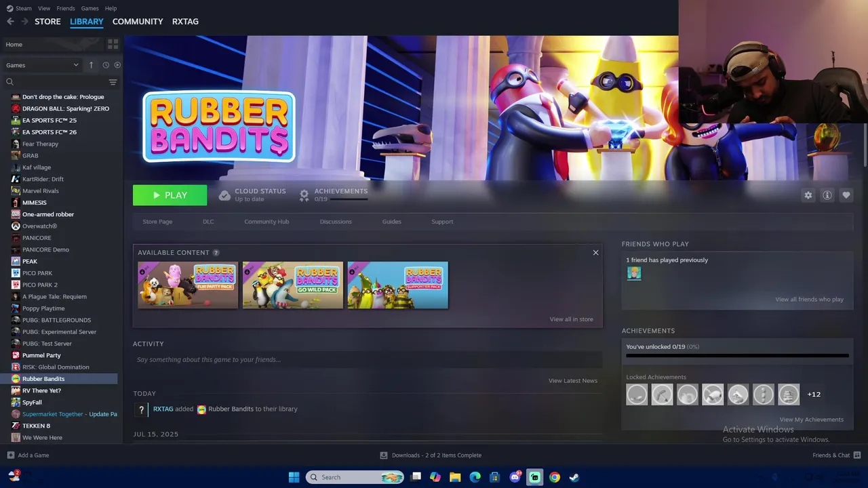
Task: Open the Go Wild Pack thumbnail
Action: (x=293, y=285)
